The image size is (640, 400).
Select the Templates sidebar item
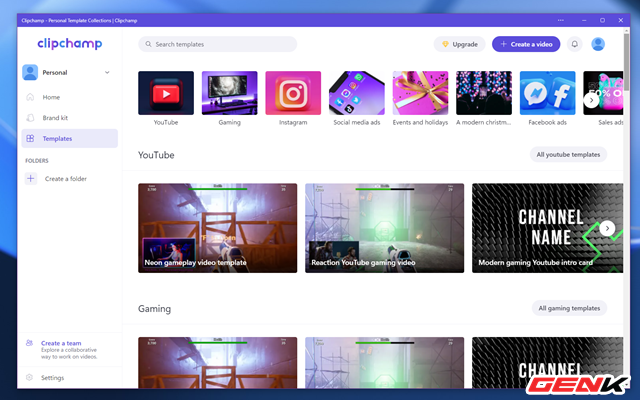[x=69, y=138]
